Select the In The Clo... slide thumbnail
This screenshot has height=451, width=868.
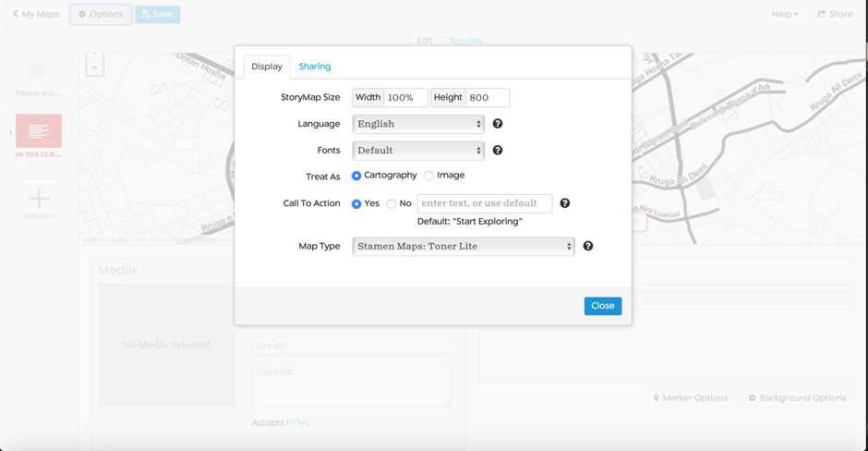pos(39,131)
